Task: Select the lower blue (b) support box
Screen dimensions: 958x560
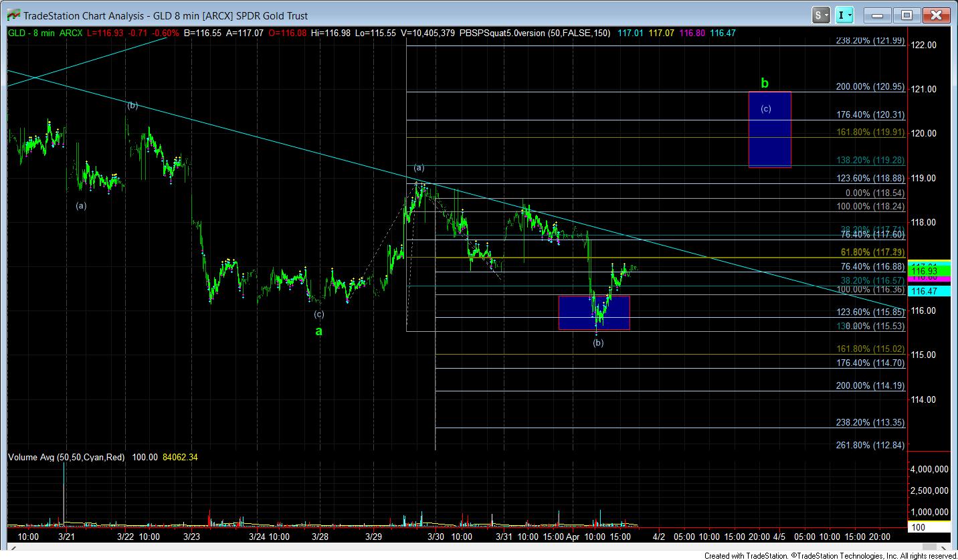Action: [x=594, y=312]
